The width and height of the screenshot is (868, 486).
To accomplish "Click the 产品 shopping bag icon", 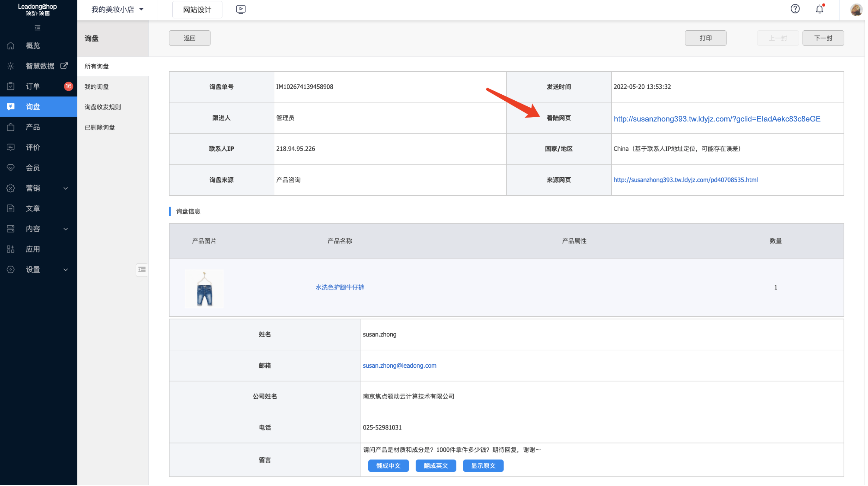I will [11, 127].
